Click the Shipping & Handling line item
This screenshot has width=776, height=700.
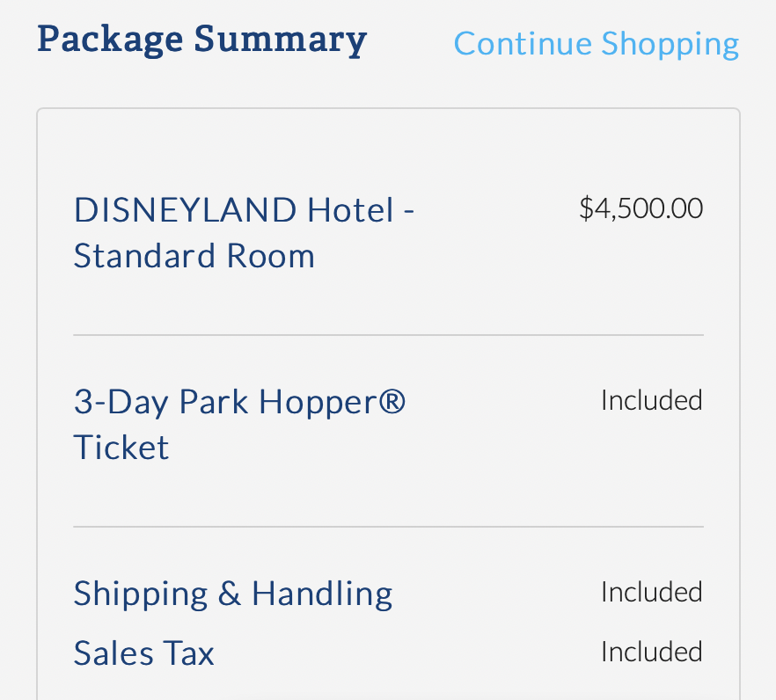232,593
